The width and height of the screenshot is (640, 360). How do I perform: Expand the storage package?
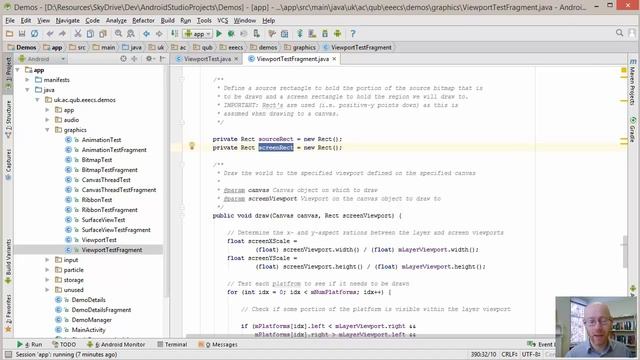pyautogui.click(x=47, y=280)
